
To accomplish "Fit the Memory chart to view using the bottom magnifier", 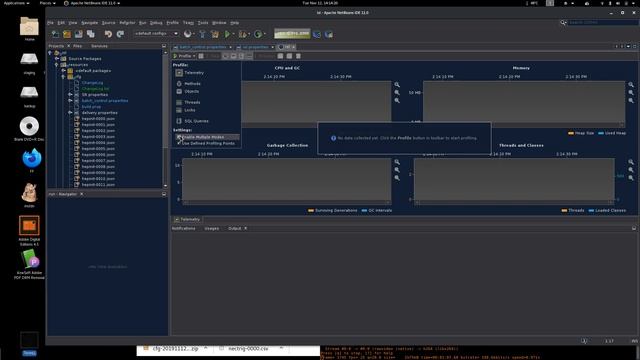I will point(631,100).
